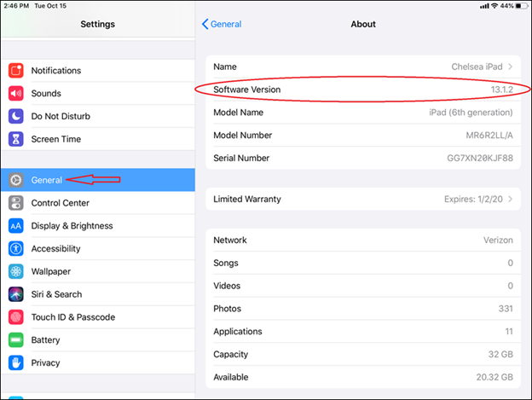This screenshot has width=532, height=400.
Task: Open Notifications settings
Action: tap(98, 71)
